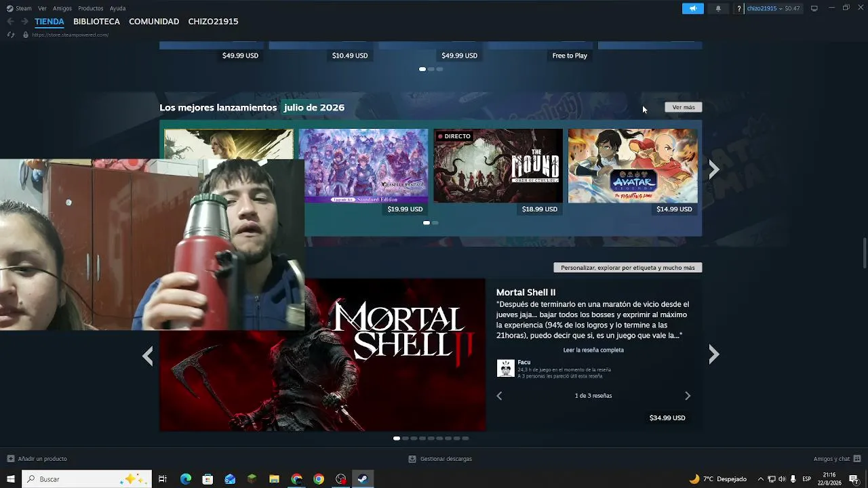Click the Añadir un producto plus icon
868x488 pixels.
[x=10, y=459]
